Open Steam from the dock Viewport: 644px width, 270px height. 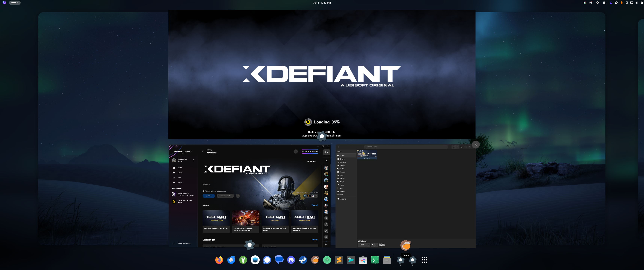point(303,260)
